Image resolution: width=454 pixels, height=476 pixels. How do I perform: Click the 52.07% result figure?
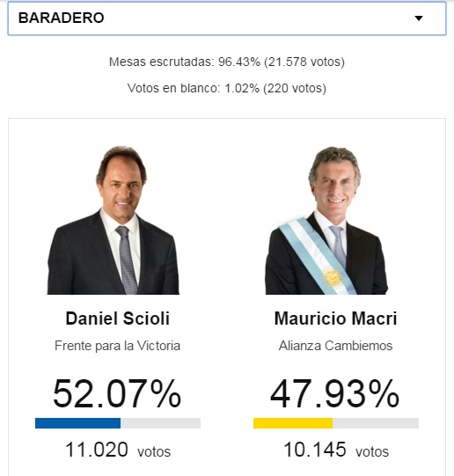(117, 393)
